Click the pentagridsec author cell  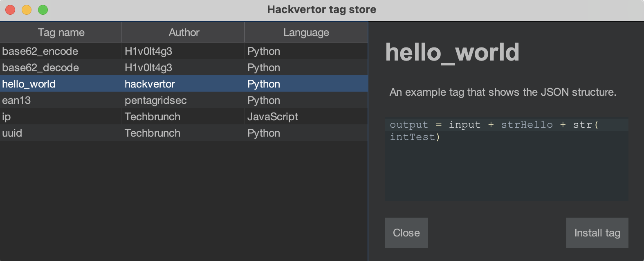(156, 100)
